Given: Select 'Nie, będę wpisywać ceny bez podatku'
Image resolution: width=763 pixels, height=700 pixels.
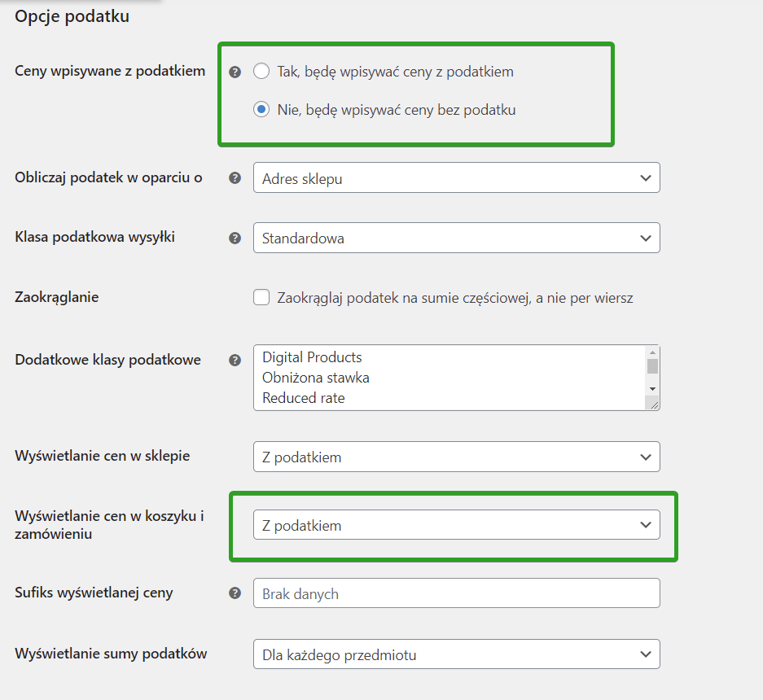Looking at the screenshot, I should (x=261, y=110).
